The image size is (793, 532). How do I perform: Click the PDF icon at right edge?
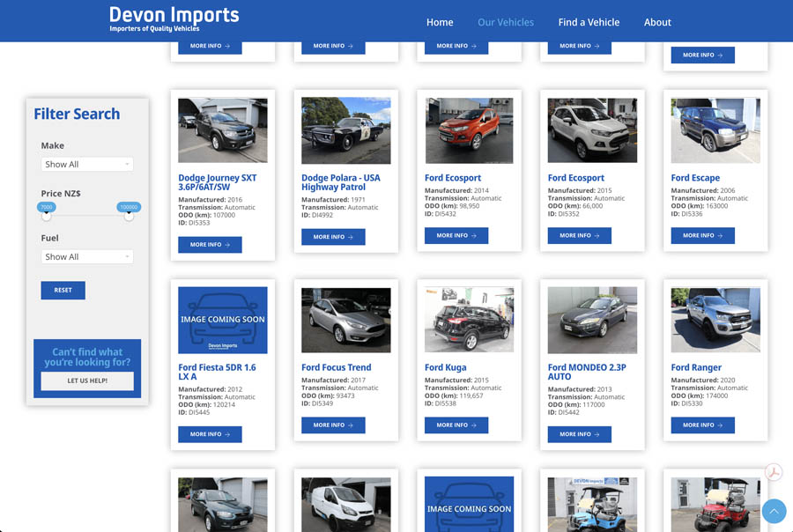pyautogui.click(x=773, y=473)
